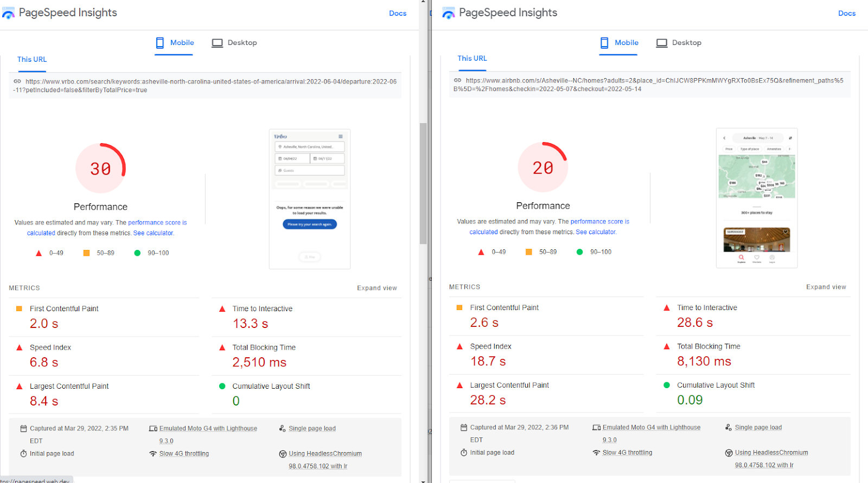
Task: Click the orange square beside First Contentful Paint 2.0 s
Action: (x=19, y=308)
